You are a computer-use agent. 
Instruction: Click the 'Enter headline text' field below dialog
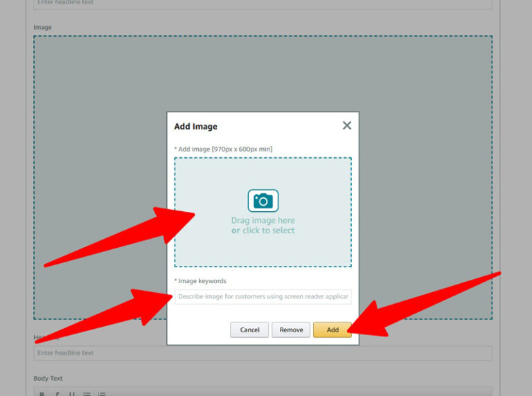(x=263, y=353)
